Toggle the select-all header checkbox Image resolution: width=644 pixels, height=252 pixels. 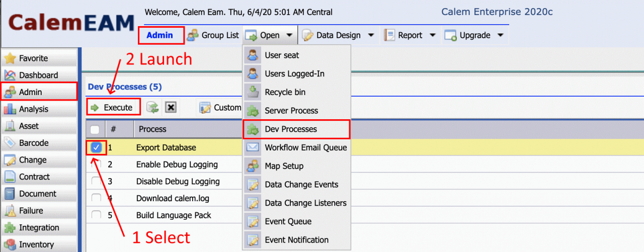pos(95,129)
